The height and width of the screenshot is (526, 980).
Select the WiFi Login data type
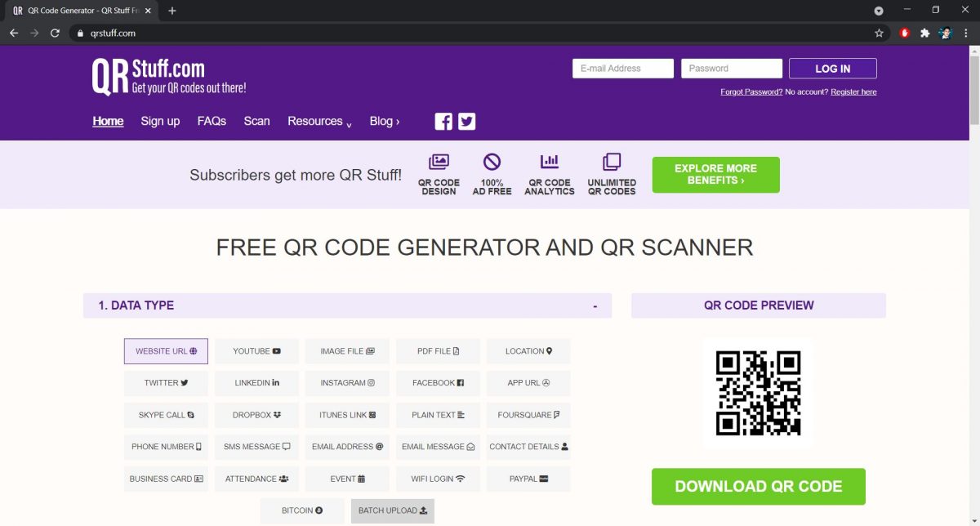point(438,479)
